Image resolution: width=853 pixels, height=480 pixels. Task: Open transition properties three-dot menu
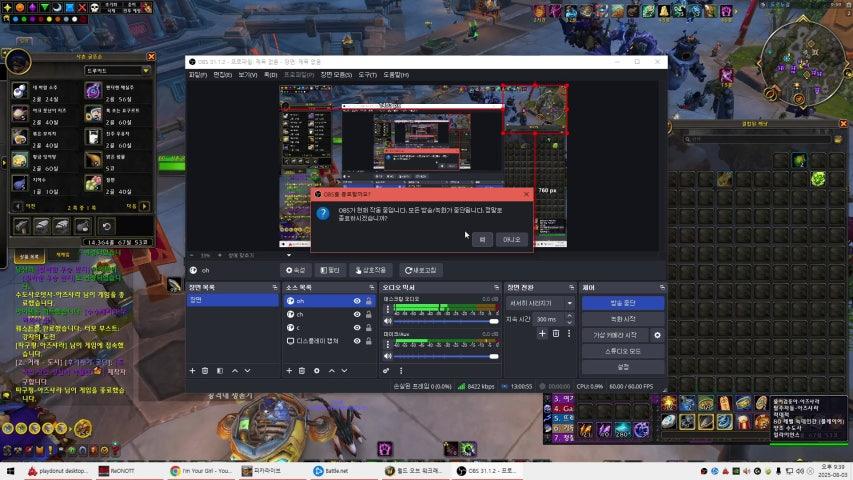[569, 333]
